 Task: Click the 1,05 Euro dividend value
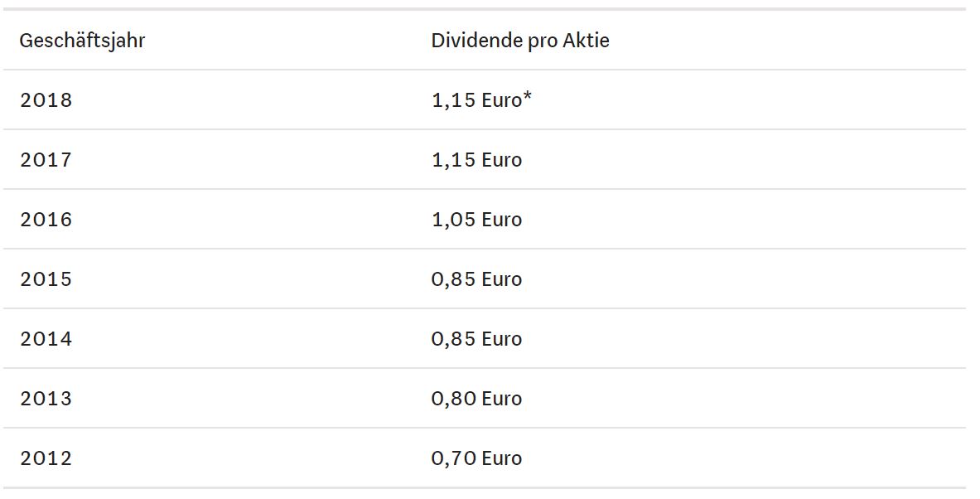[x=476, y=220]
